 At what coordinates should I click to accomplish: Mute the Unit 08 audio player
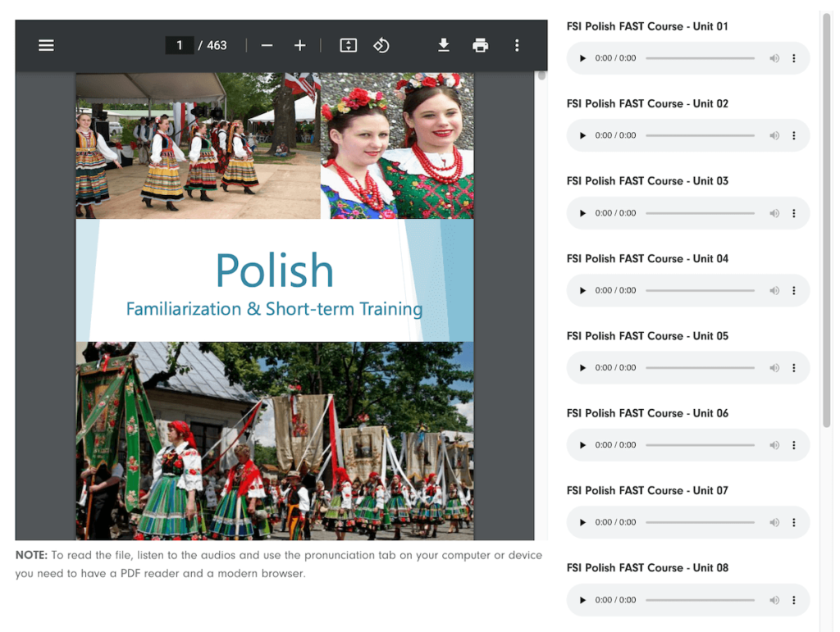(774, 600)
